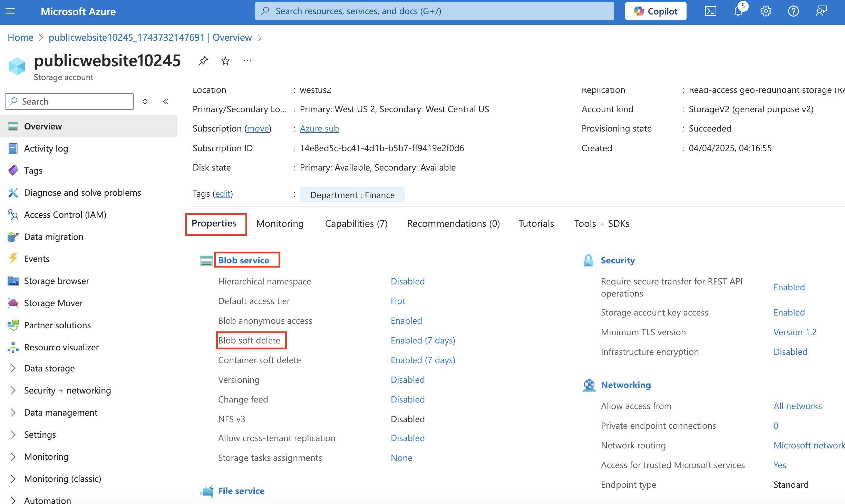Expand the Monitoring sidebar group
Image resolution: width=845 pixels, height=504 pixels.
(x=13, y=457)
